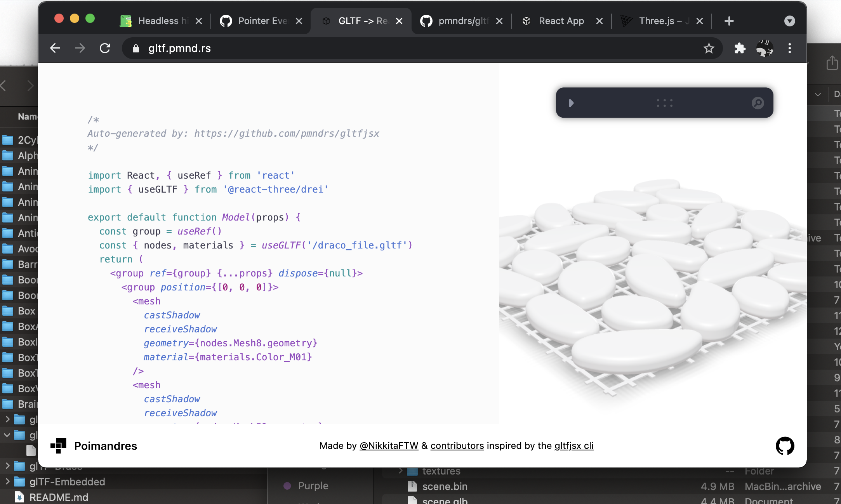841x504 pixels.
Task: Click nodes.Mesh8.geometry in the code
Action: pyautogui.click(x=256, y=343)
